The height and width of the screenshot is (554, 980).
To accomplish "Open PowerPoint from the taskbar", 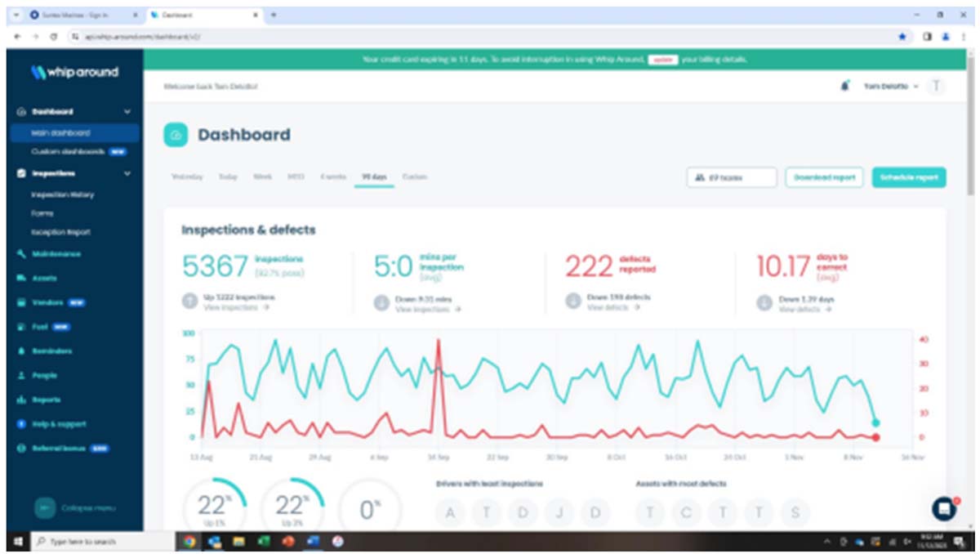I will pos(287,542).
